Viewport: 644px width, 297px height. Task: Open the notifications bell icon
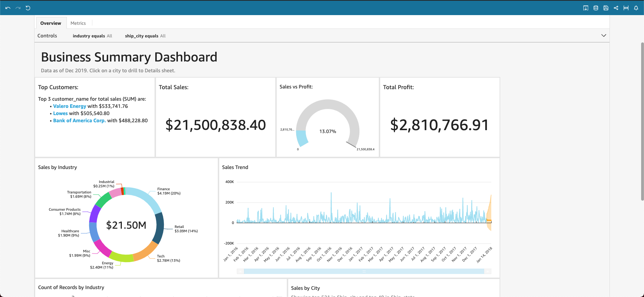636,8
